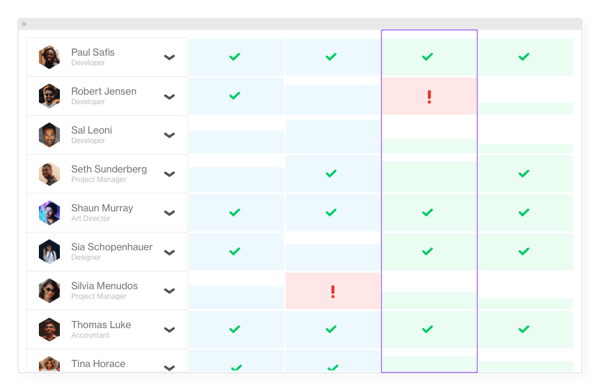Click Shaun Murray's colorful avatar
The height and width of the screenshot is (391, 600).
point(49,213)
